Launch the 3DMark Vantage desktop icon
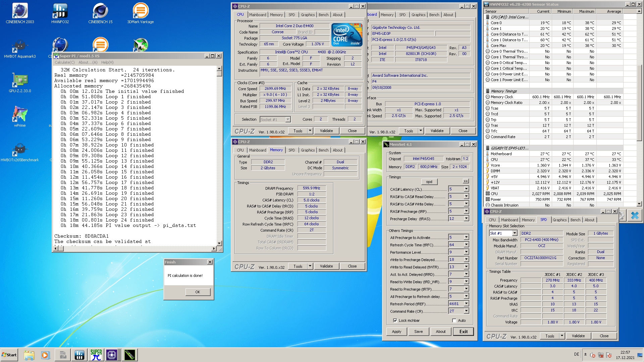The image size is (644, 362). pos(141,13)
